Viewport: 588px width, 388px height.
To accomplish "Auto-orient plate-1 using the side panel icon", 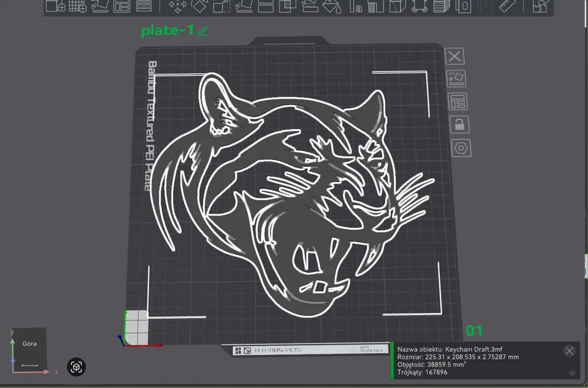I will point(456,78).
